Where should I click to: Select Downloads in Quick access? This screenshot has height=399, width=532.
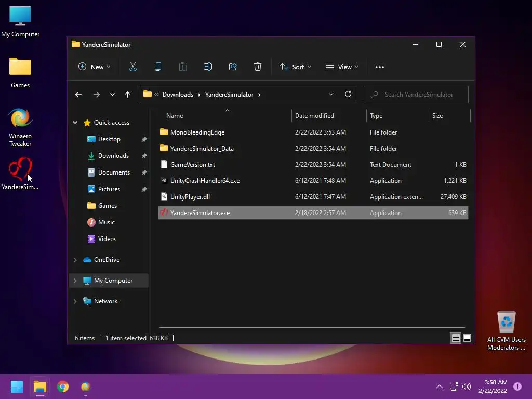[113, 156]
